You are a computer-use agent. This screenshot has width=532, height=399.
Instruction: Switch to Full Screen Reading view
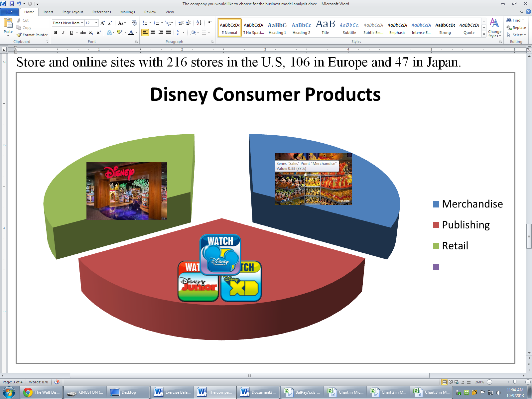(x=451, y=382)
